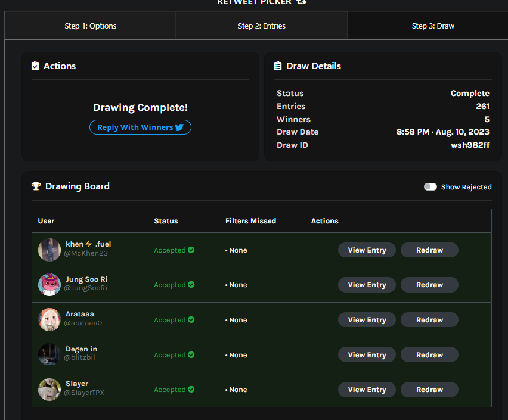Viewport: 508px width, 420px height.
Task: Click the Status value Complete
Action: [x=470, y=94]
